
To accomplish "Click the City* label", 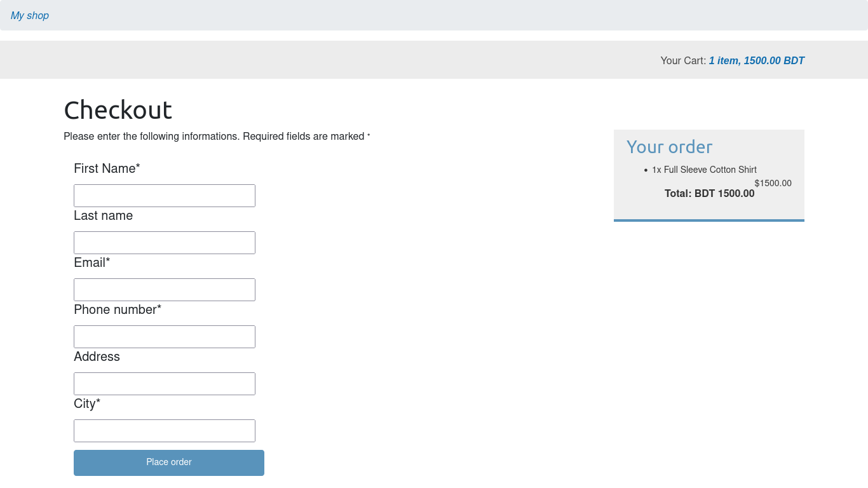I will tap(87, 403).
